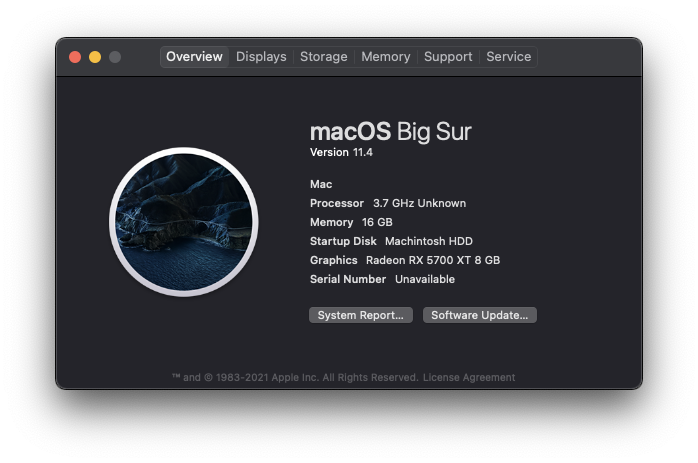Select the Memory tab
Viewport: 698px width, 463px height.
coord(386,57)
